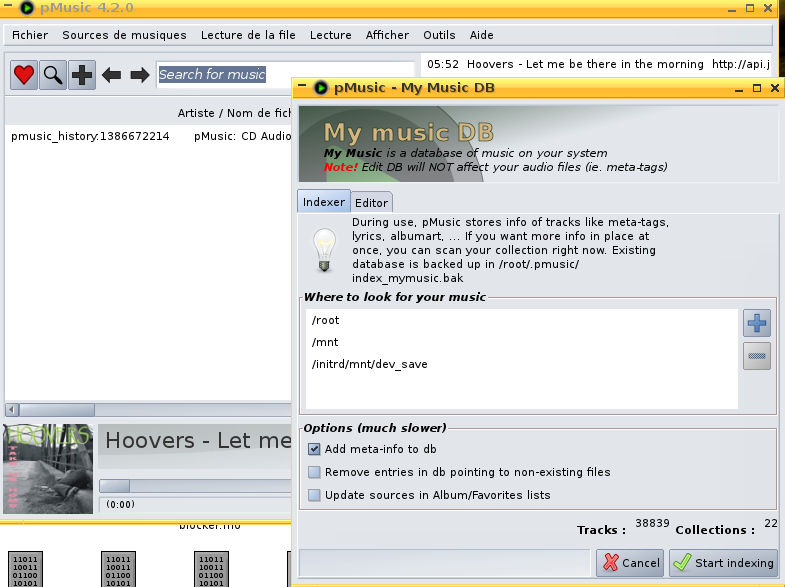Viewport: 785px width, 587px height.
Task: Select the Indexer tab
Action: [x=323, y=202]
